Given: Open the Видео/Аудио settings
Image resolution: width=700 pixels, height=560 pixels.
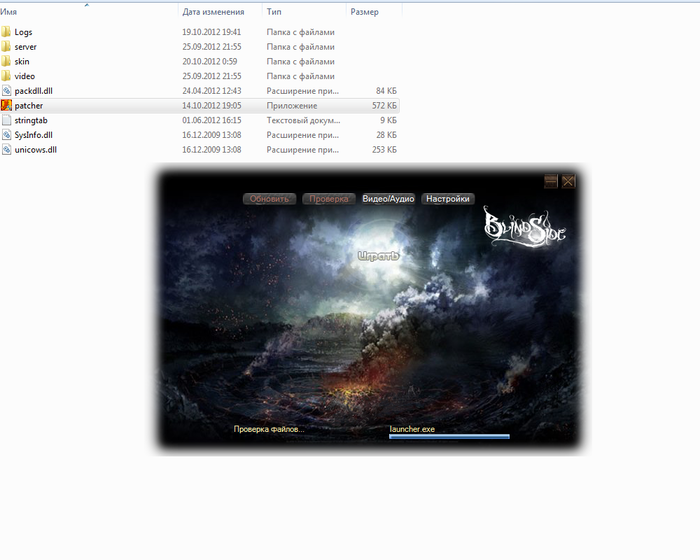Looking at the screenshot, I should click(388, 199).
